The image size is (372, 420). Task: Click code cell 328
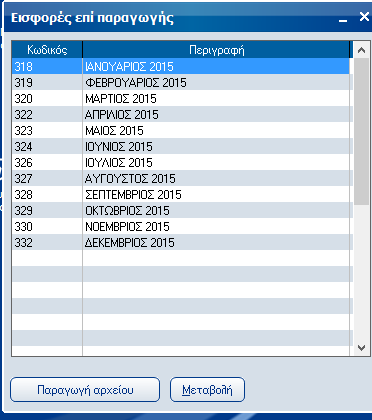point(47,195)
